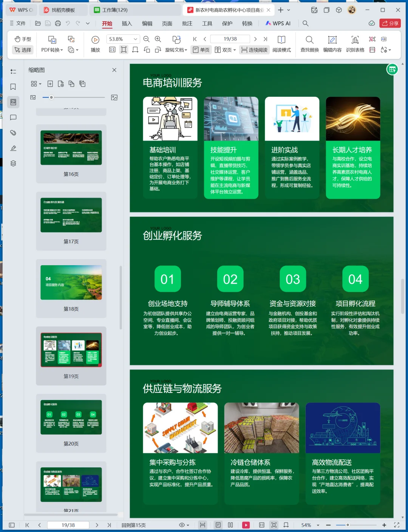Click the search icon in menu bar
408x532 pixels.
[x=306, y=23]
